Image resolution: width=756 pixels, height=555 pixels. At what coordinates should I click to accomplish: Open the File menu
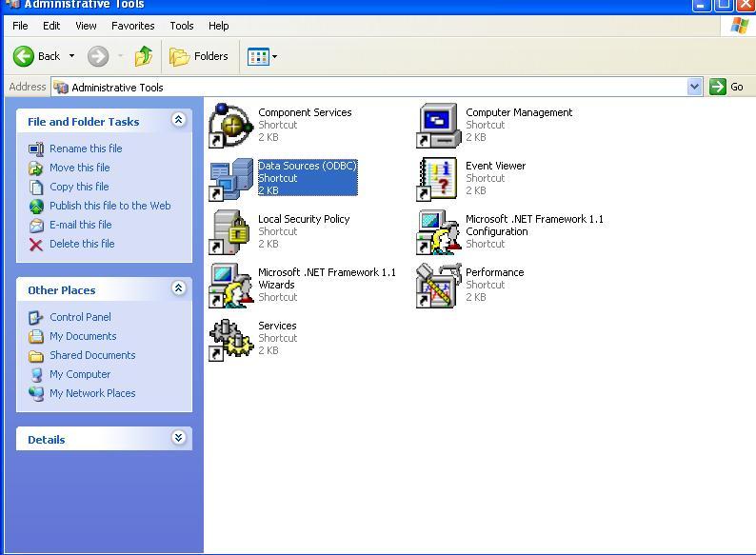pyautogui.click(x=20, y=26)
